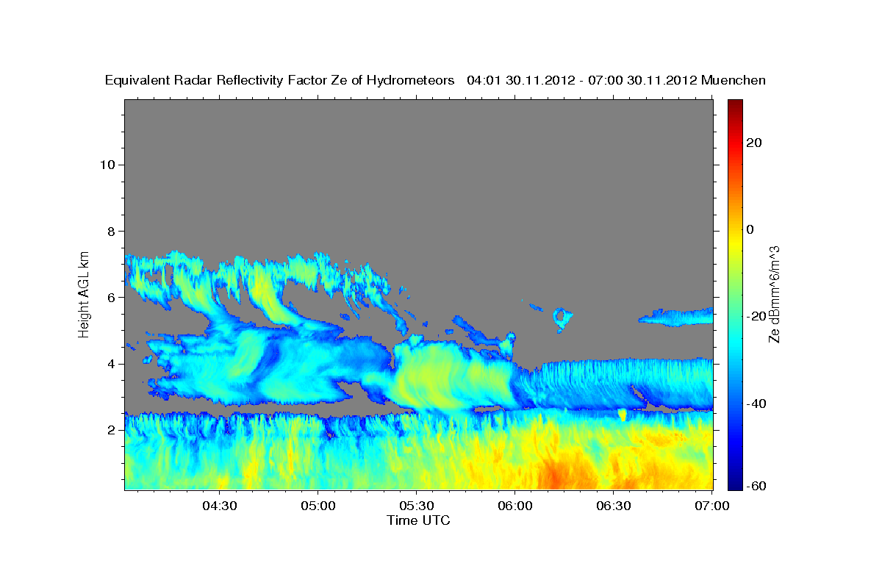Click the colorbar tick label -40
The width and height of the screenshot is (882, 588).
757,404
